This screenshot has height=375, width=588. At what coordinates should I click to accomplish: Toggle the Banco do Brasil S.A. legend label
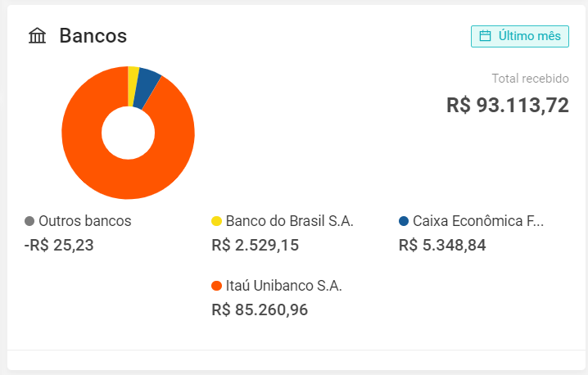[x=290, y=221]
